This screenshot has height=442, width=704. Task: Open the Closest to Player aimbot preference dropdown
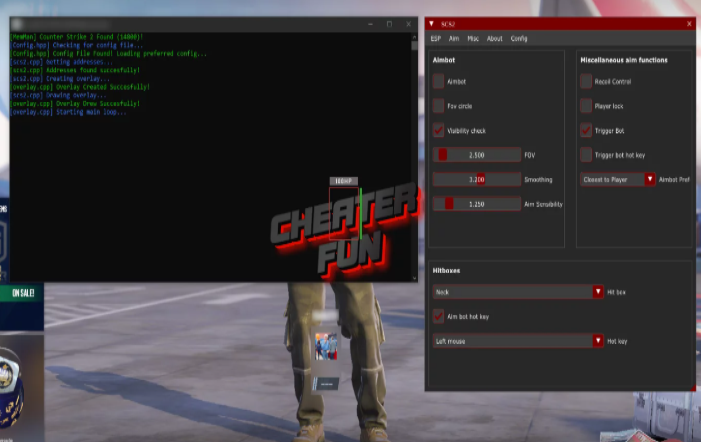[x=617, y=179]
